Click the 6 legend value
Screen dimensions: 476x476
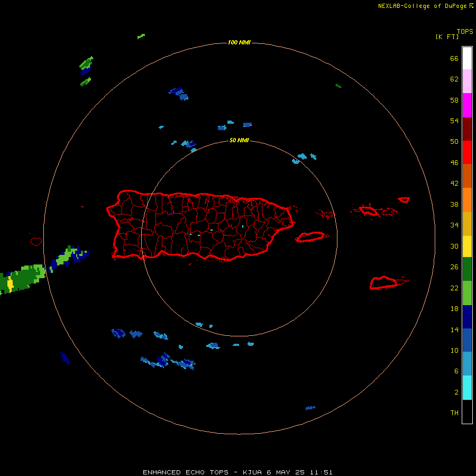pos(456,371)
